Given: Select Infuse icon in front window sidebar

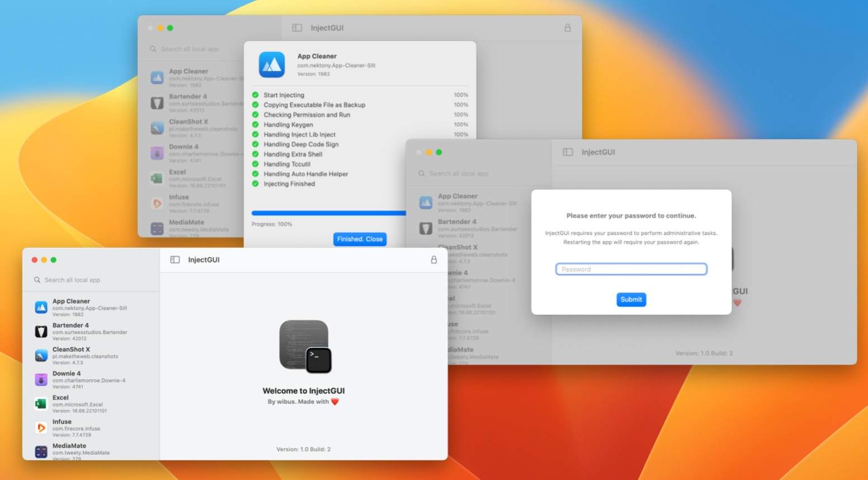Looking at the screenshot, I should (x=41, y=428).
